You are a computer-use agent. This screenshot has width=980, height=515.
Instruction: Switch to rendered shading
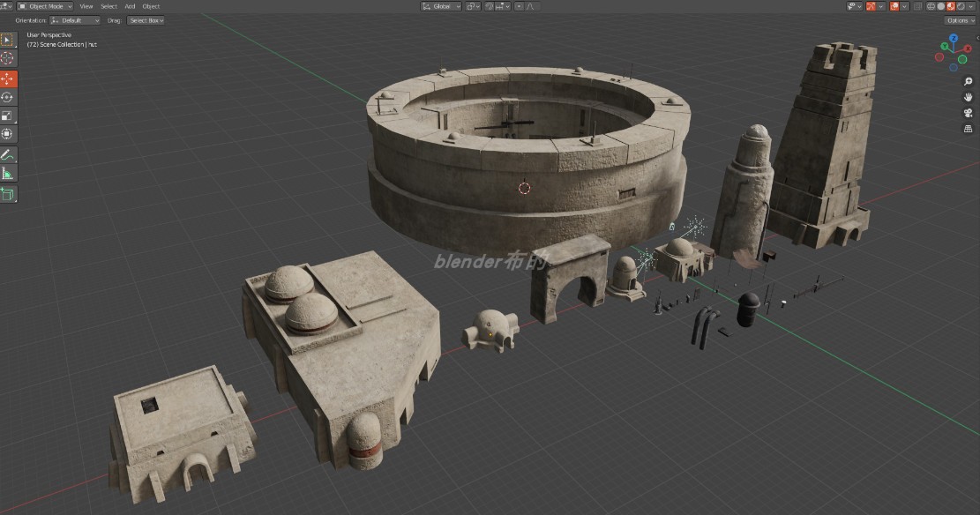[961, 6]
